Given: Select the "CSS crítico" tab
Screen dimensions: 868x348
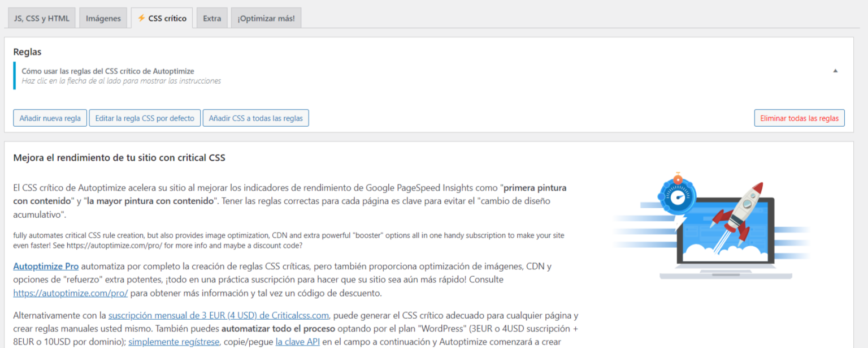Looking at the screenshot, I should [x=167, y=18].
